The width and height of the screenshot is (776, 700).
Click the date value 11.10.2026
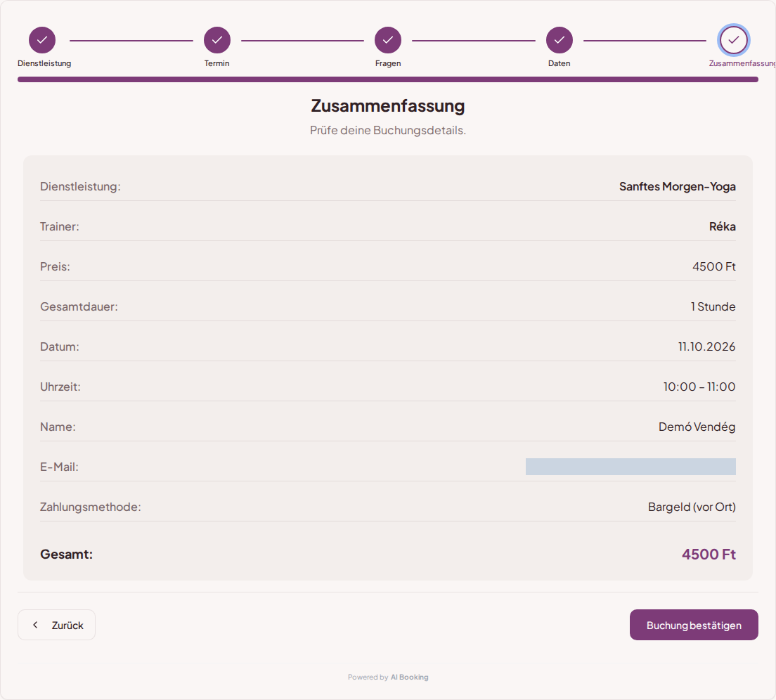pos(706,346)
